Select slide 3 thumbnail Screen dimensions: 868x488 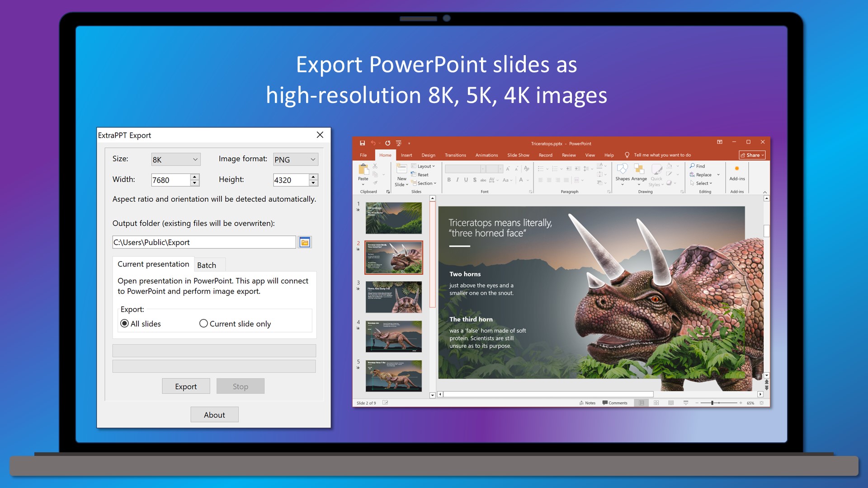click(x=393, y=297)
